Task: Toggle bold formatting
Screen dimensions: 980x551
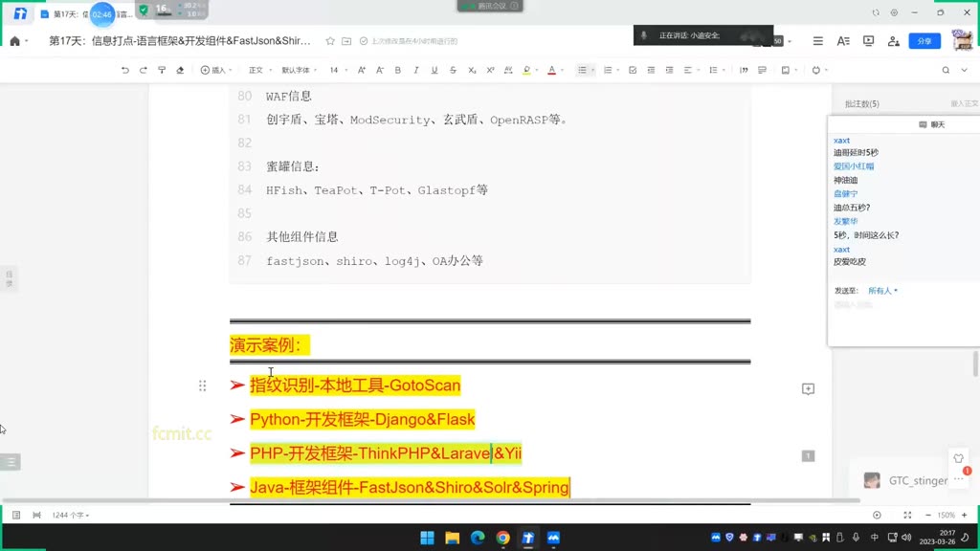Action: click(x=397, y=70)
